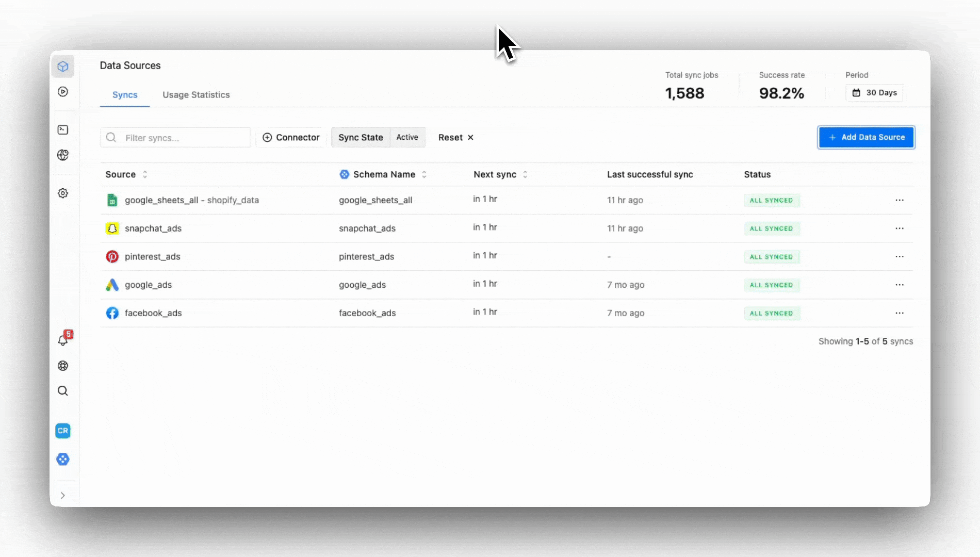The height and width of the screenshot is (557, 980).
Task: Click the help lifebuoy sidebar icon
Action: 63,366
